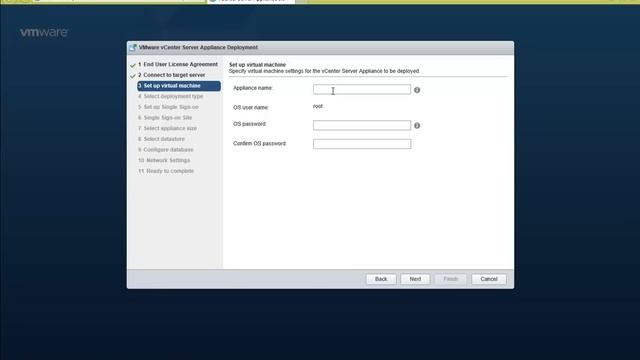Click the vmware logo
This screenshot has height=360, width=640.
(x=44, y=32)
